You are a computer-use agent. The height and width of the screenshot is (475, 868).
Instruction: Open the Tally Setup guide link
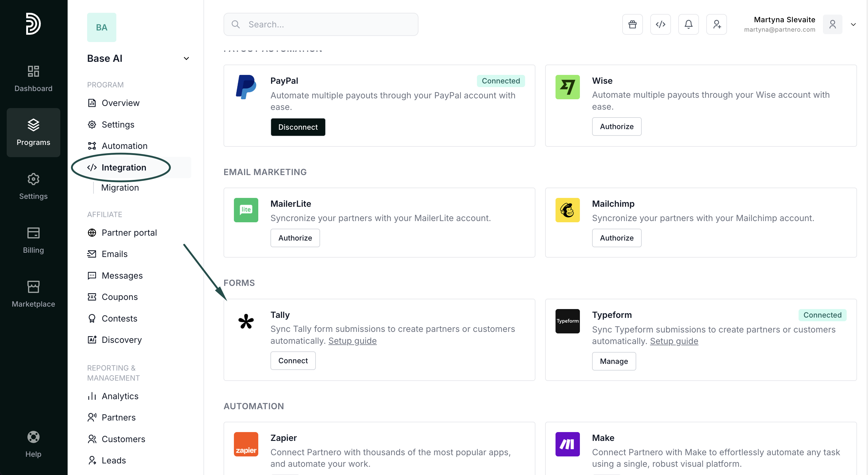pyautogui.click(x=352, y=341)
